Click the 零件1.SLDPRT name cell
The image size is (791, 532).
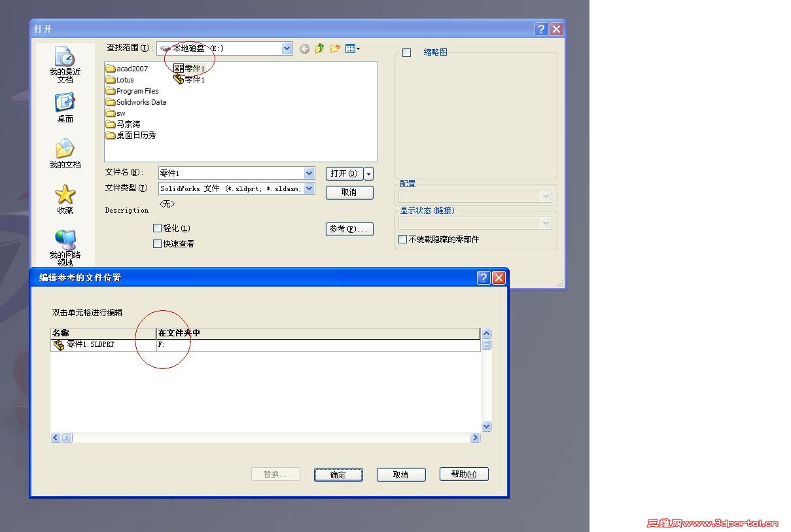[103, 345]
